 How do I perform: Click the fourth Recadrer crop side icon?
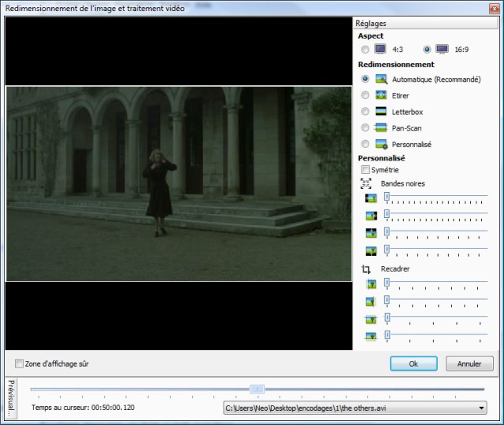click(x=371, y=336)
